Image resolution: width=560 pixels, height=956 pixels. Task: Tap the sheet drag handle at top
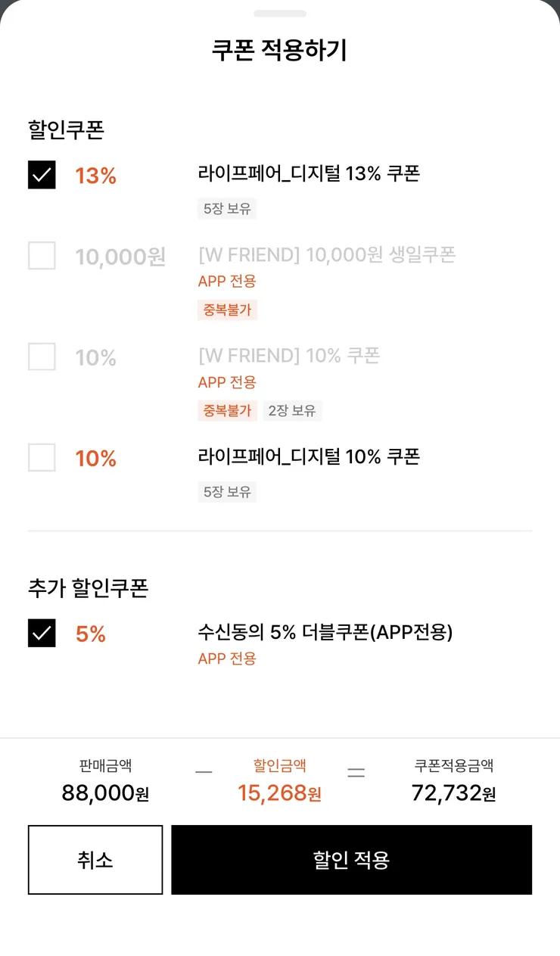280,14
